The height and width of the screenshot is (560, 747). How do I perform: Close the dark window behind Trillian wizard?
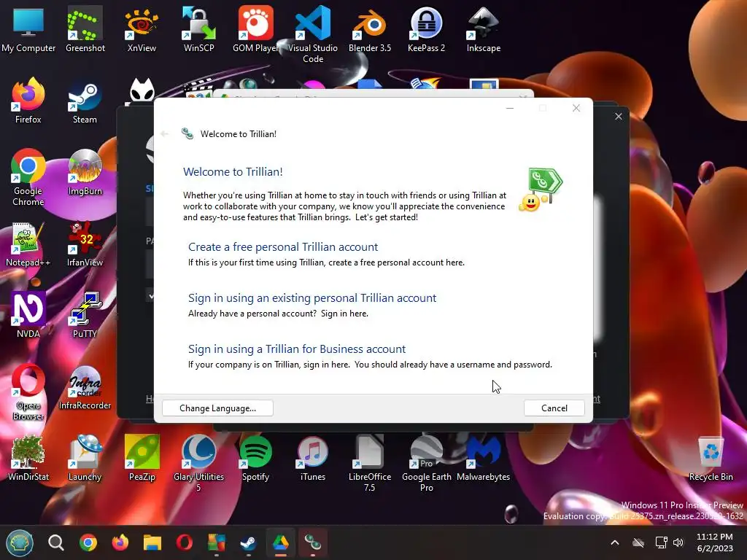[619, 116]
